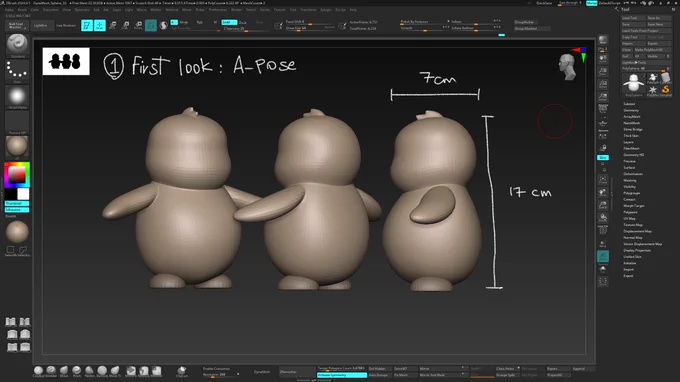
Task: Open the Zplugin menu
Action: click(326, 10)
